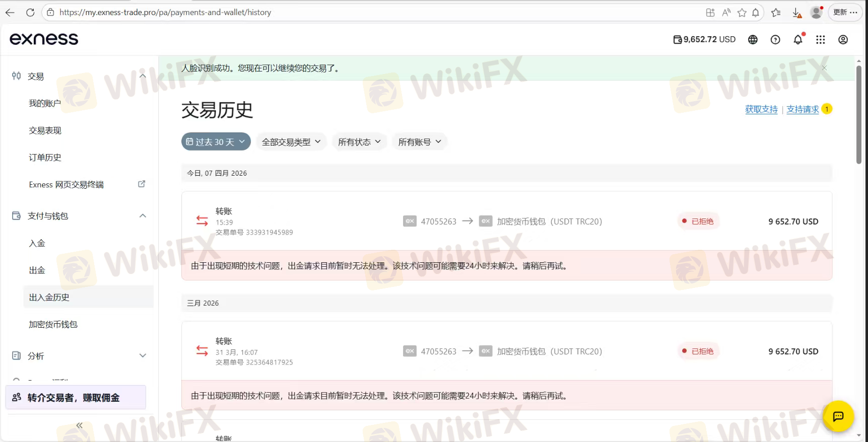
Task: Click the 支持请求 link
Action: click(x=803, y=109)
